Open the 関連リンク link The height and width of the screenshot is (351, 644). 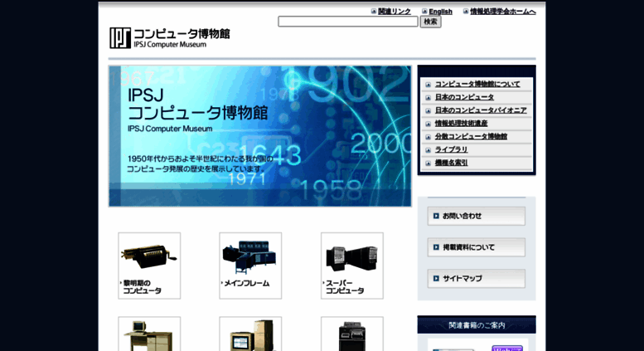(395, 12)
